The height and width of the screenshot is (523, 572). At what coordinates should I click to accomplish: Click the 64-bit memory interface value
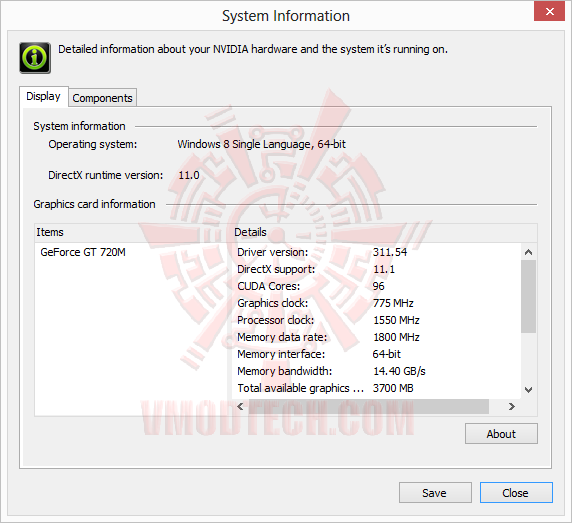click(x=386, y=354)
